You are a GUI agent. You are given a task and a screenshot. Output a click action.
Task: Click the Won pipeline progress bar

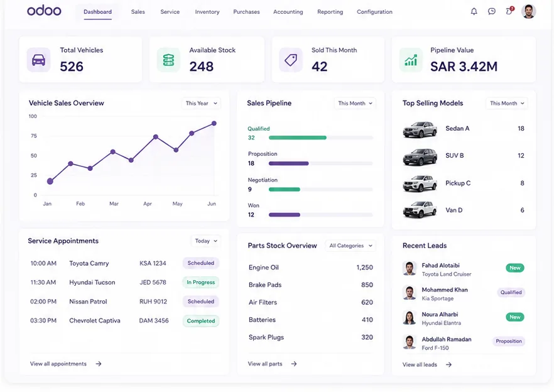coord(321,215)
